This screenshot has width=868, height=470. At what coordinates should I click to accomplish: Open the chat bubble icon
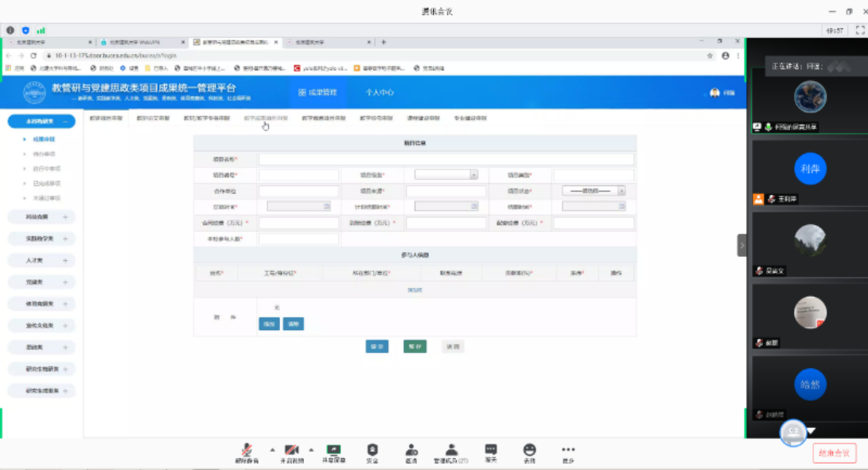click(x=491, y=451)
